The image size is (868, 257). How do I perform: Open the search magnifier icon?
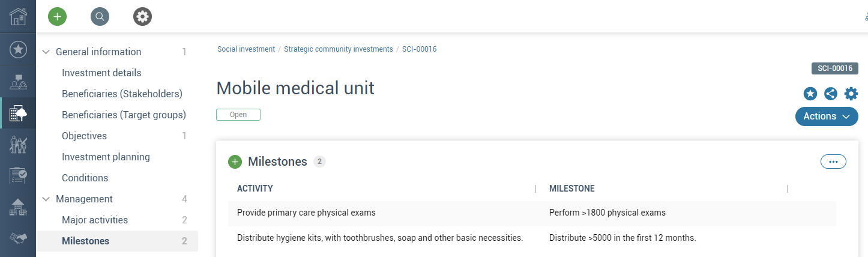[100, 17]
